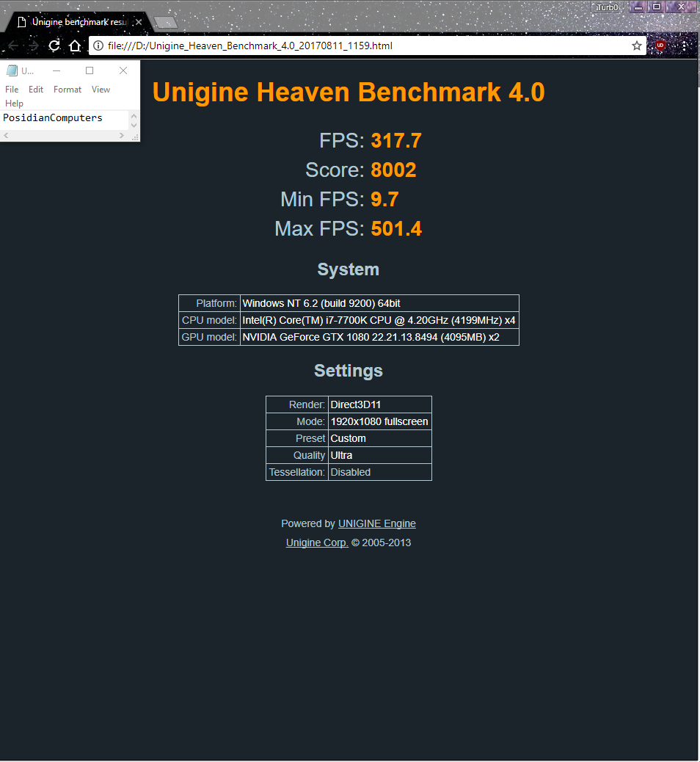Click the browser forward arrow
This screenshot has width=700, height=762.
tap(34, 46)
